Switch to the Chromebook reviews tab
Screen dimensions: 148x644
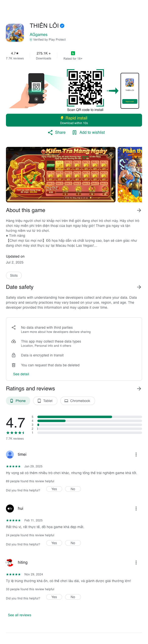77,401
